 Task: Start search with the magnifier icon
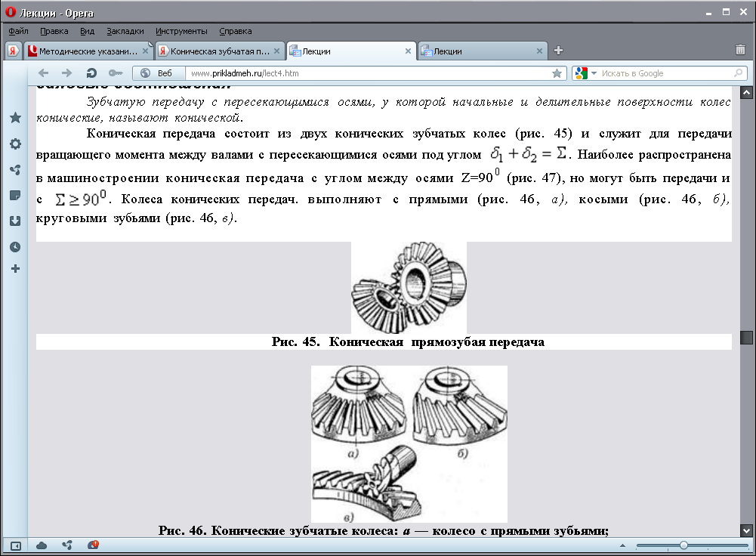(738, 73)
